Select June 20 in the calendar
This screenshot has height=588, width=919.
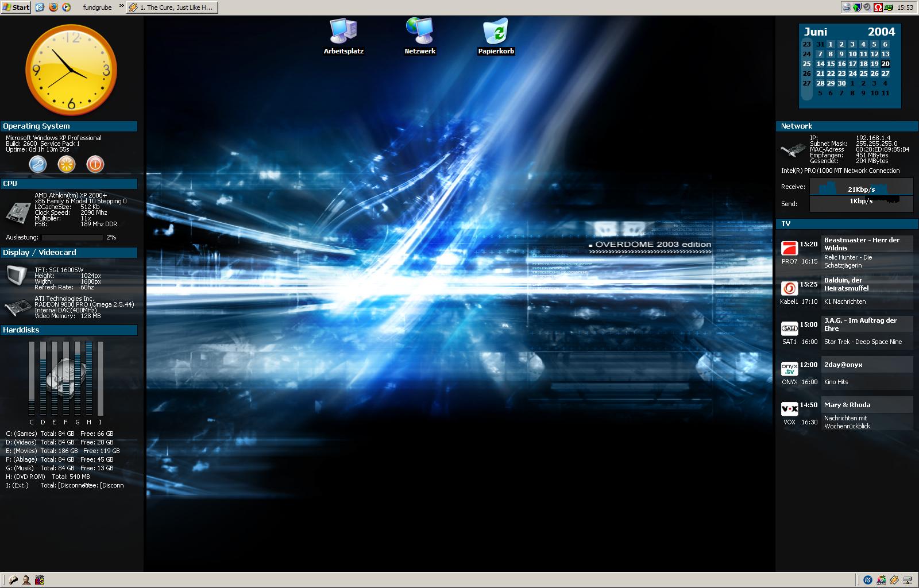885,64
